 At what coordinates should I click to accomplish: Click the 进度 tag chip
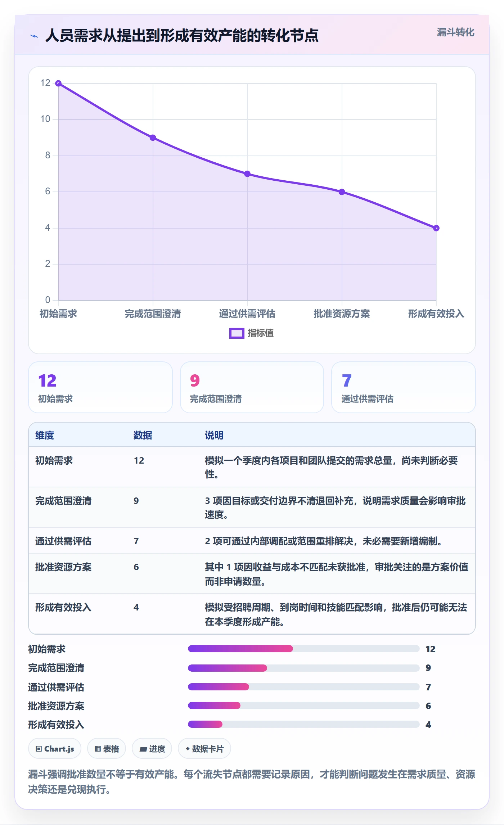152,749
